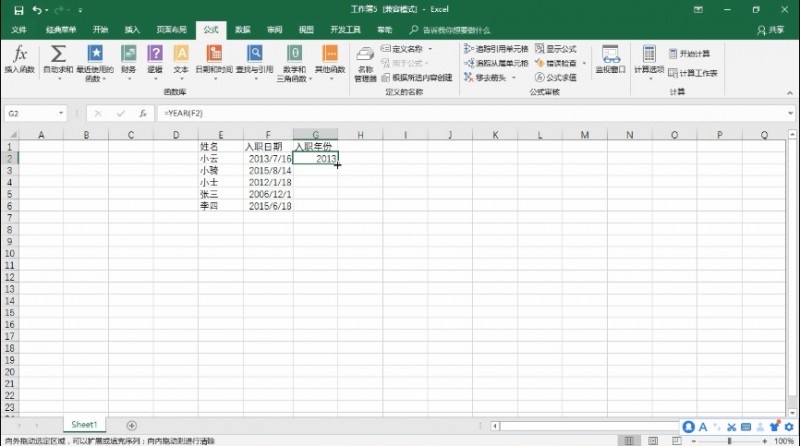Click column header H
The image size is (800, 446).
(360, 135)
